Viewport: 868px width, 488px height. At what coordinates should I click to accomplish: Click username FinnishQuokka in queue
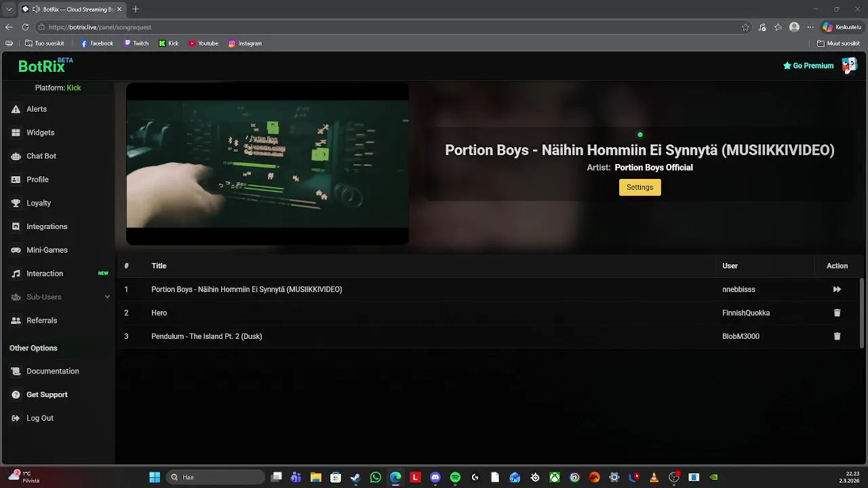click(746, 313)
